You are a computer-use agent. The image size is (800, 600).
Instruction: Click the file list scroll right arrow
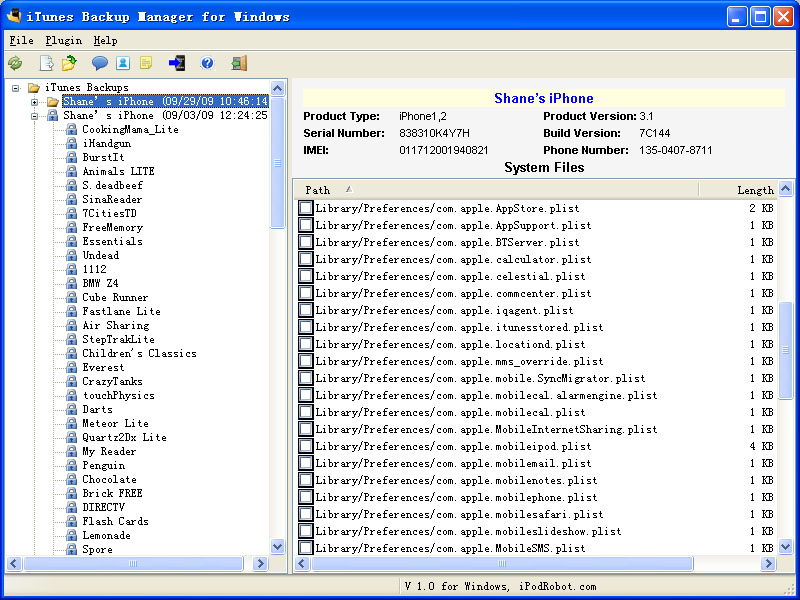coord(768,564)
